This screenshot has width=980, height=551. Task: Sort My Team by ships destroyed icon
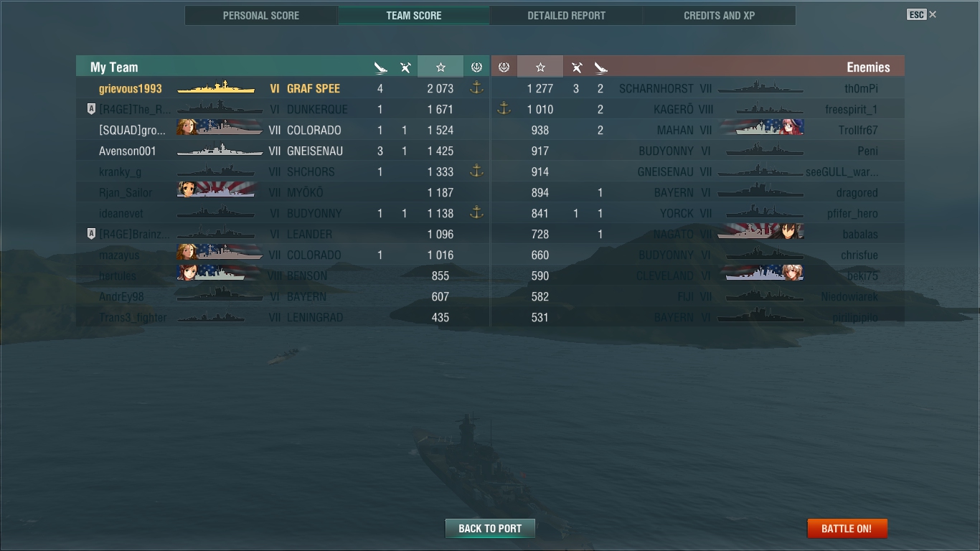pyautogui.click(x=380, y=67)
